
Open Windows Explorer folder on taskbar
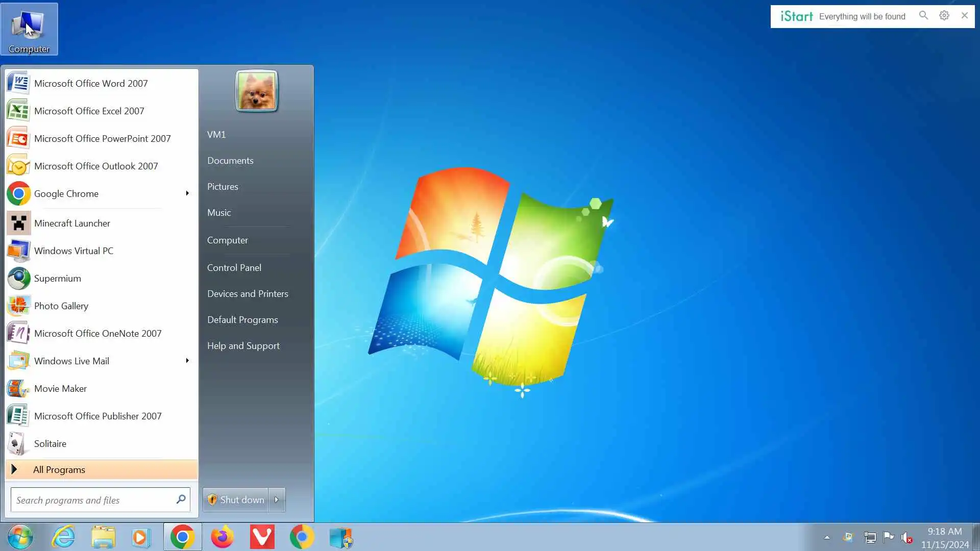point(103,537)
